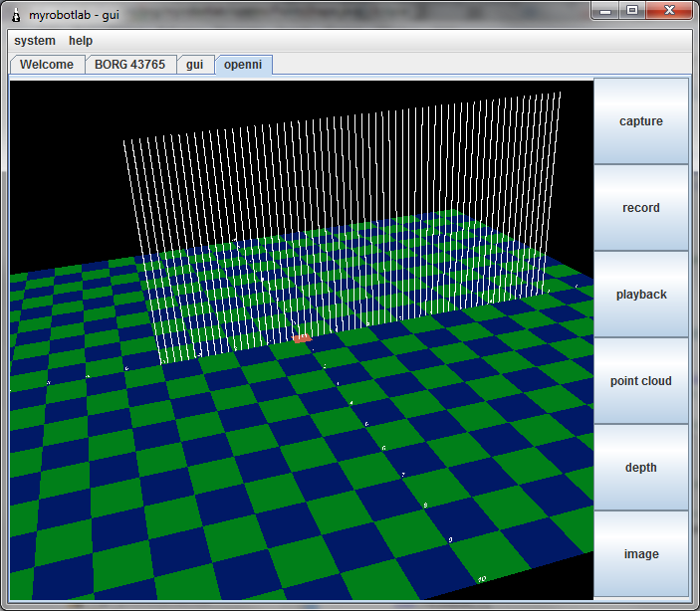Open the system menu
Viewport: 700px width, 611px height.
click(35, 41)
